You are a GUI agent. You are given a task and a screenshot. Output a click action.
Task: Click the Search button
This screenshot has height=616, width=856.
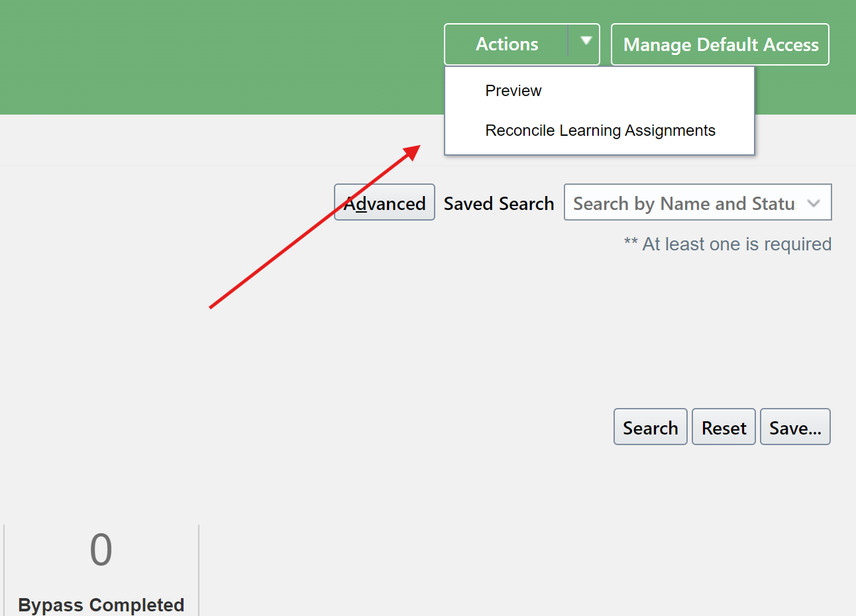[650, 427]
